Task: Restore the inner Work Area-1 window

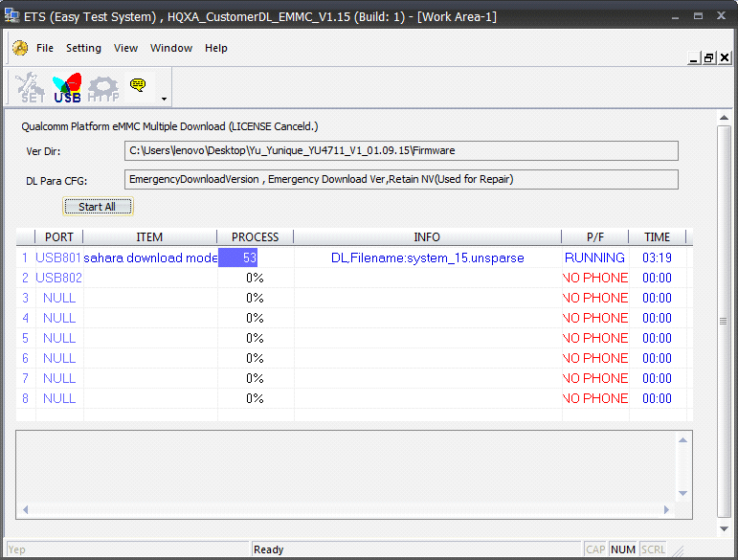Action: [x=709, y=58]
